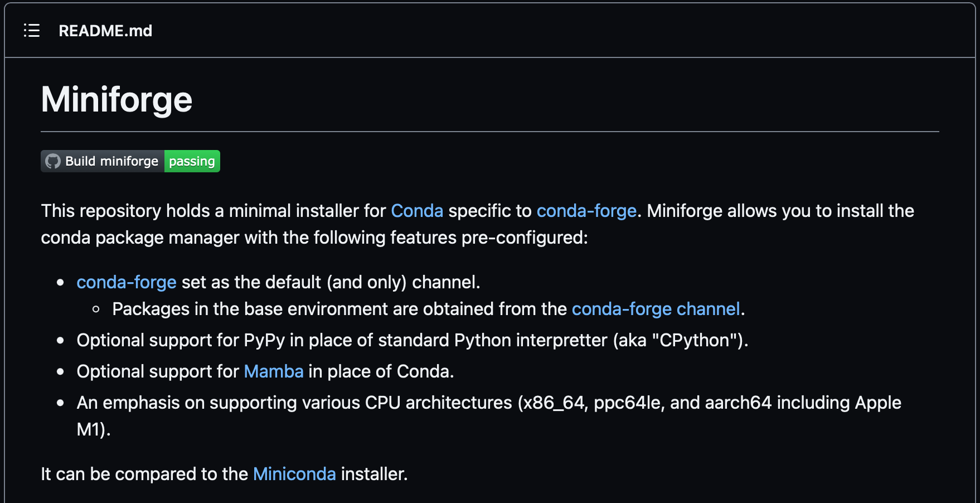Click the green passing status badge
The image size is (980, 503).
(x=192, y=161)
